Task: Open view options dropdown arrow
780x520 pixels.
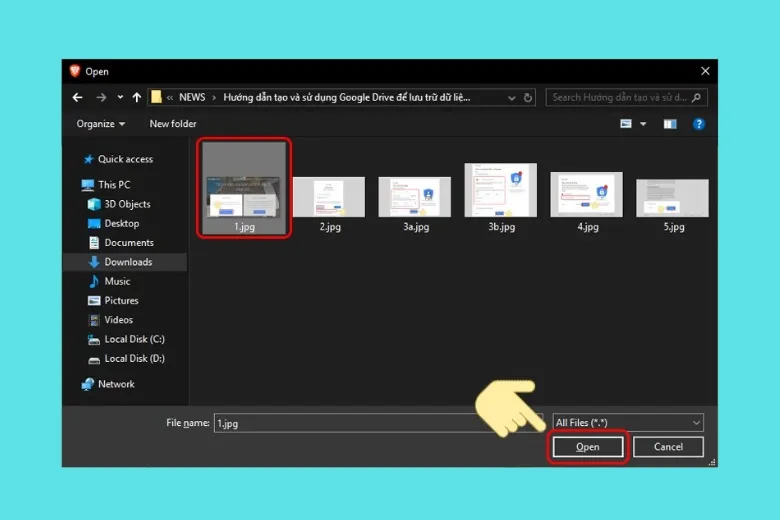Action: click(x=643, y=124)
